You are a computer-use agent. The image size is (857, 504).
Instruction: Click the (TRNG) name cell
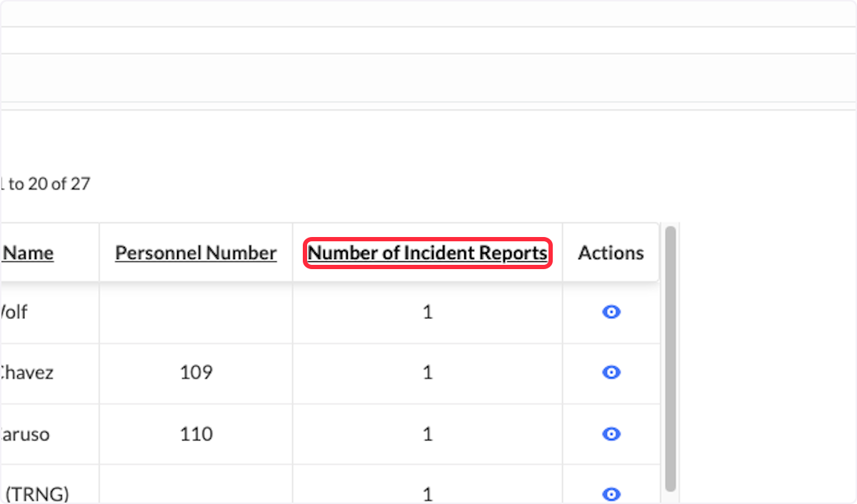coord(49,485)
